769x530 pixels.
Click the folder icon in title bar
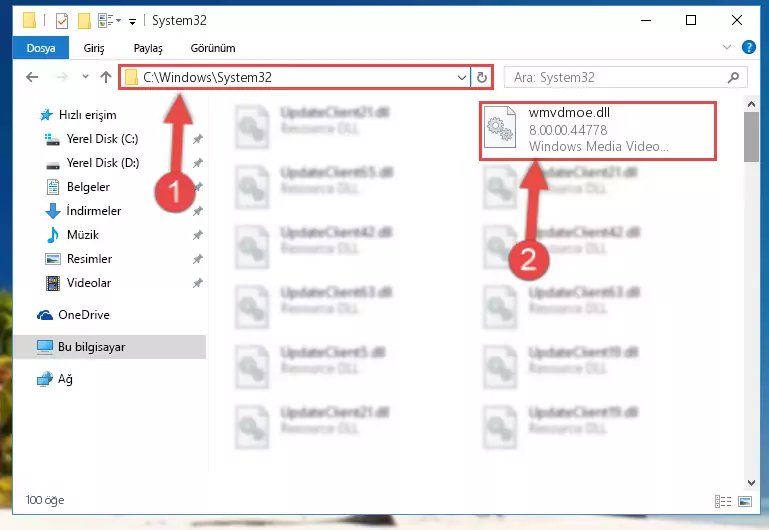(29, 21)
